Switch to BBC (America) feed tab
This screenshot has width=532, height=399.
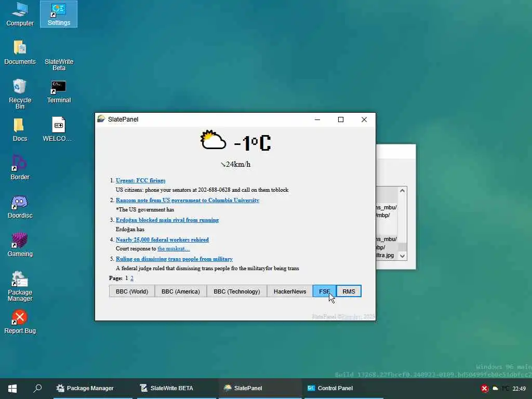[x=180, y=291]
